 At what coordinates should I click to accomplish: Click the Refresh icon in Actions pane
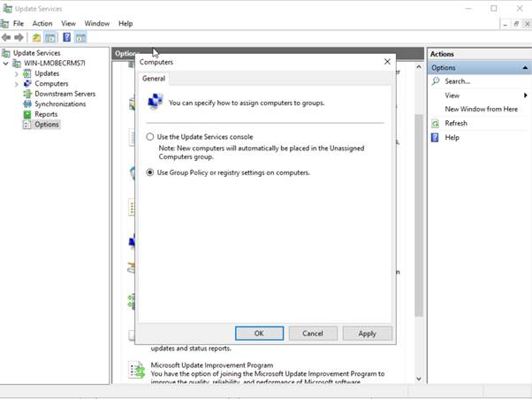click(x=436, y=123)
